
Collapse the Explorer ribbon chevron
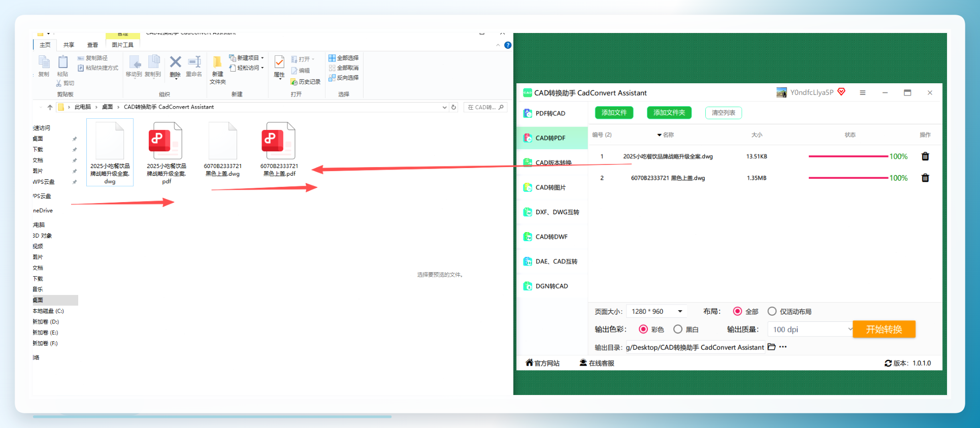[x=498, y=45]
